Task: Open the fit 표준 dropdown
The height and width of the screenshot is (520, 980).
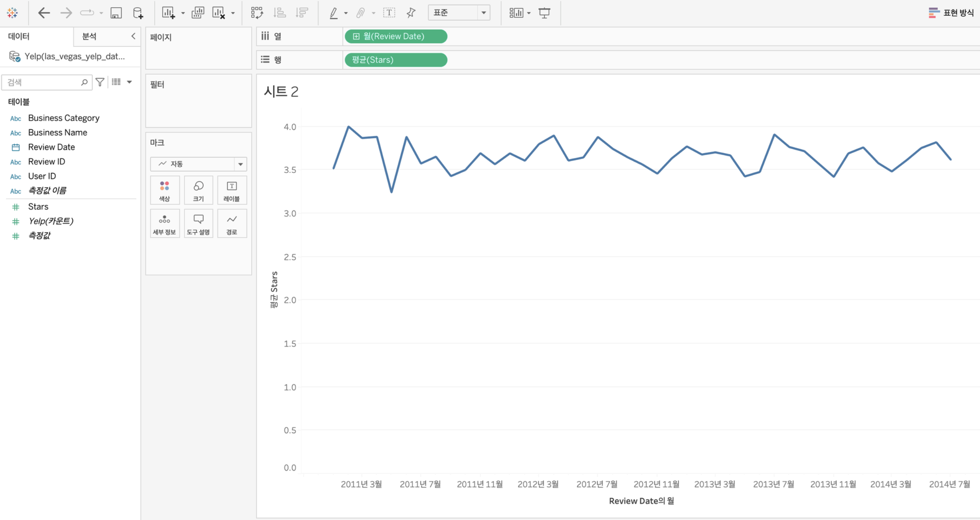Action: click(459, 13)
